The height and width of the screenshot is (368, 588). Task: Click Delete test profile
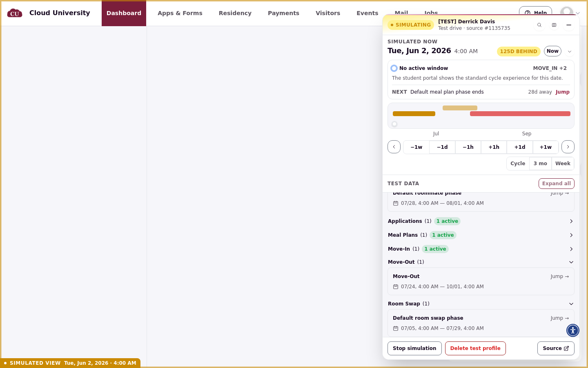[x=475, y=348]
